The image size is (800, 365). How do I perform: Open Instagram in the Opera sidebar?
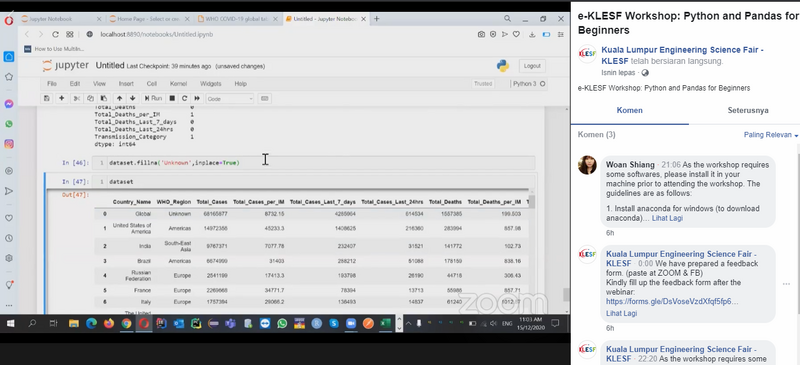tap(9, 144)
